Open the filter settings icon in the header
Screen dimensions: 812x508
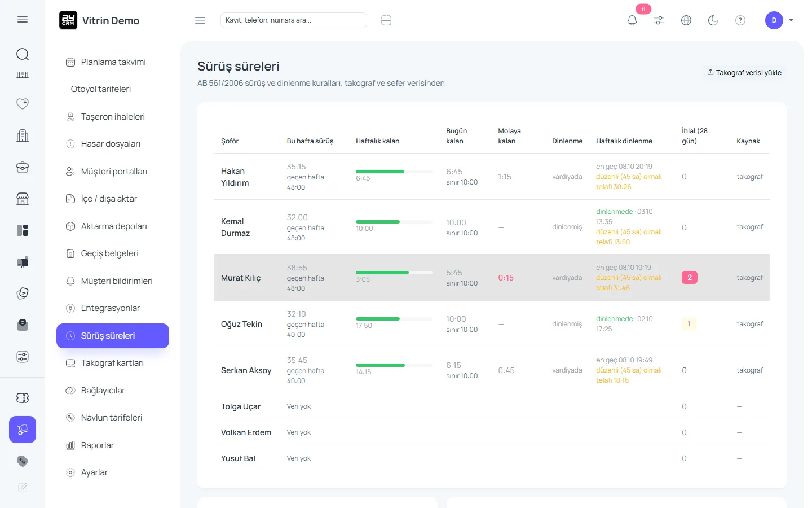(659, 20)
